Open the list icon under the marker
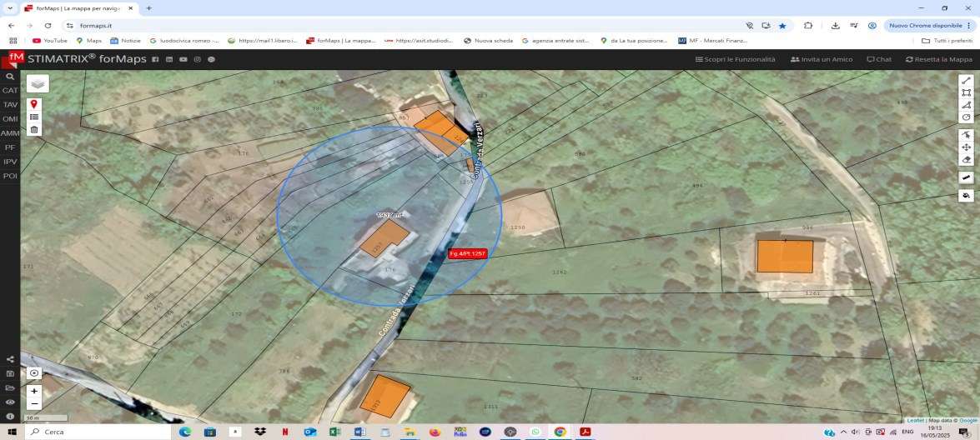This screenshot has width=980, height=440. pyautogui.click(x=34, y=117)
